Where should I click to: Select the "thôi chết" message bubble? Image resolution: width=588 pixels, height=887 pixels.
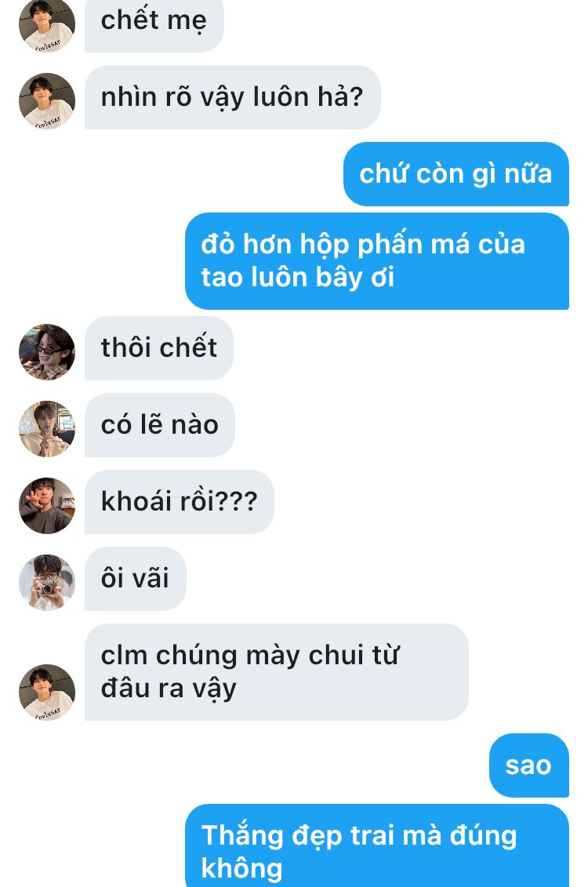click(159, 348)
